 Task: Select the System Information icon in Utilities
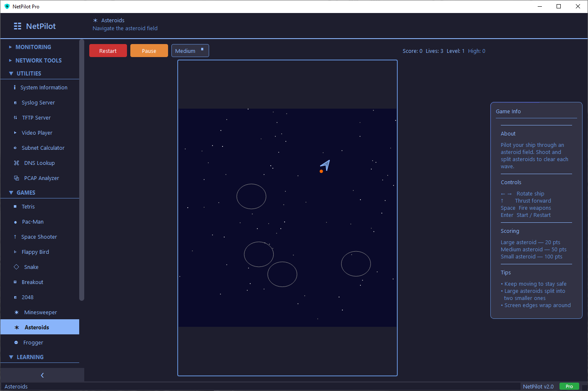(x=16, y=87)
